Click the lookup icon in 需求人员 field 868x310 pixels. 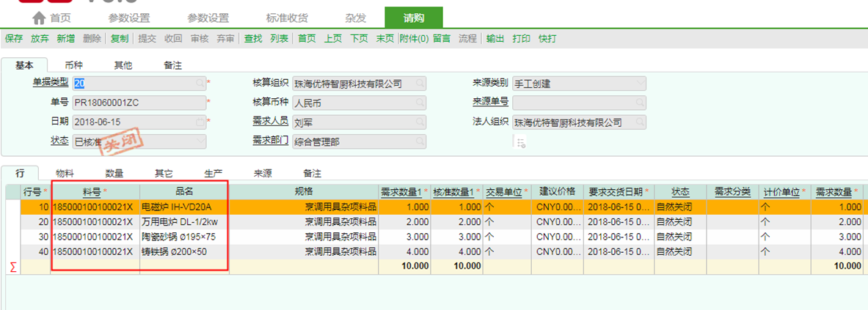click(x=420, y=122)
